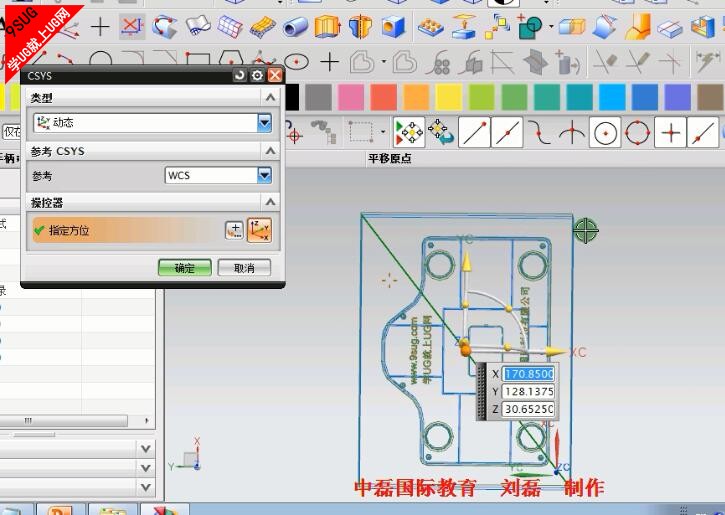725x515 pixels.
Task: Toggle Point on Curve snap option
Action: (703, 133)
